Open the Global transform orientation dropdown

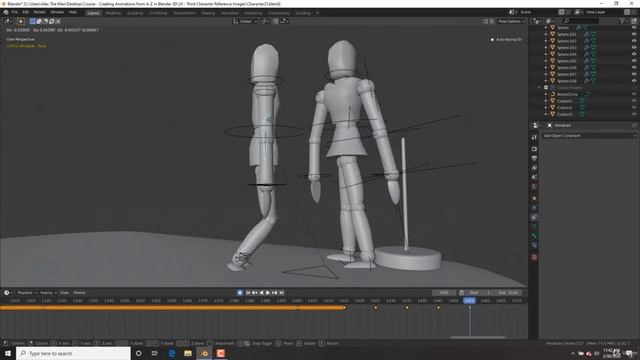[x=245, y=21]
